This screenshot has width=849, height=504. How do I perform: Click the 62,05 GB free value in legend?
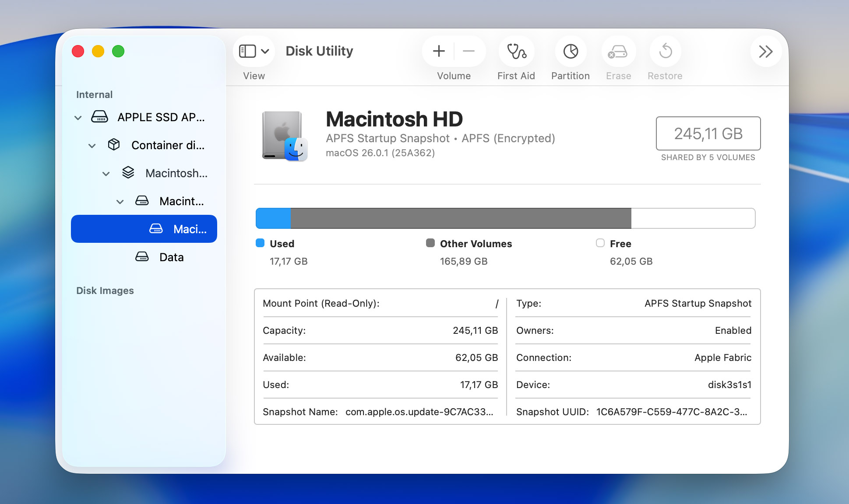(631, 261)
